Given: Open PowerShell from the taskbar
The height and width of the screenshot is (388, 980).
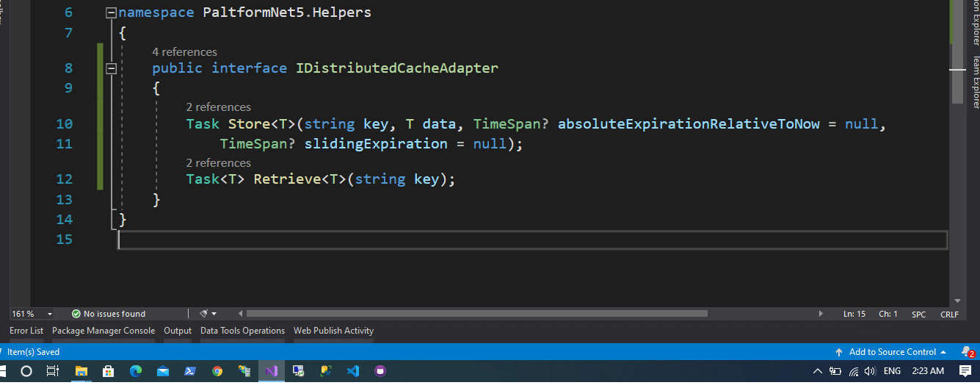Looking at the screenshot, I should tap(189, 371).
